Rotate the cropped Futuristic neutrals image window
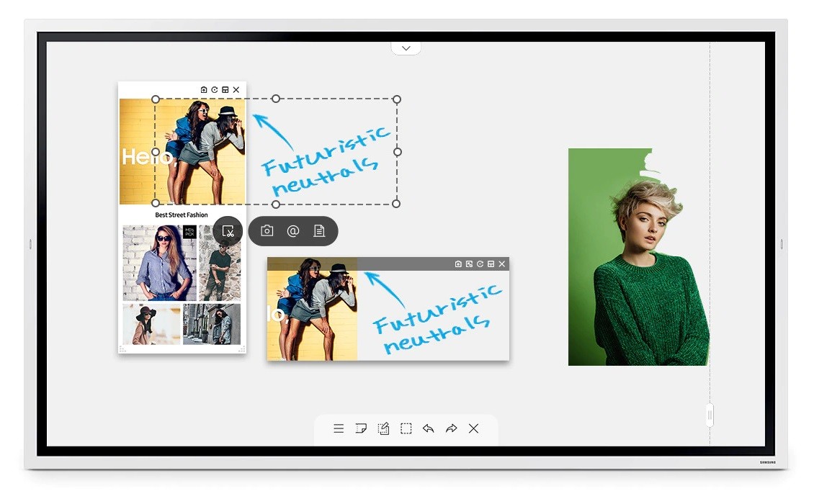 (480, 264)
